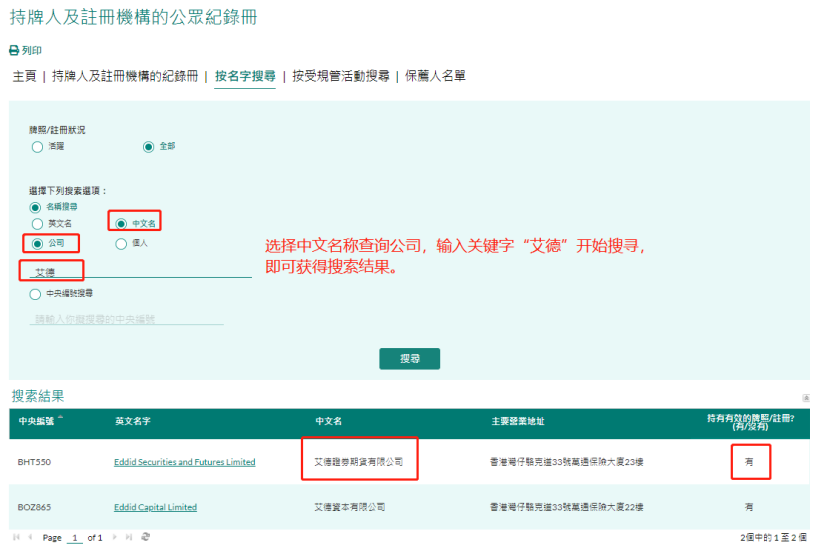Select the 個人 radio button
This screenshot has height=555, width=820.
pyautogui.click(x=121, y=244)
